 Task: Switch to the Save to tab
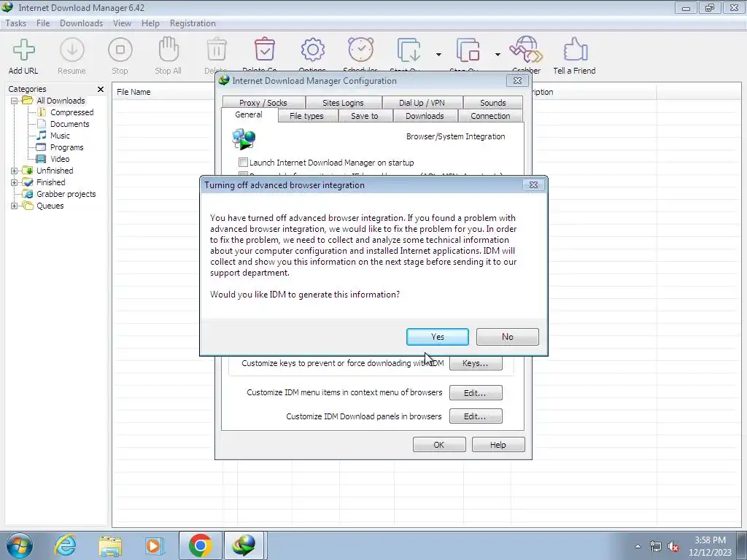[x=365, y=116]
